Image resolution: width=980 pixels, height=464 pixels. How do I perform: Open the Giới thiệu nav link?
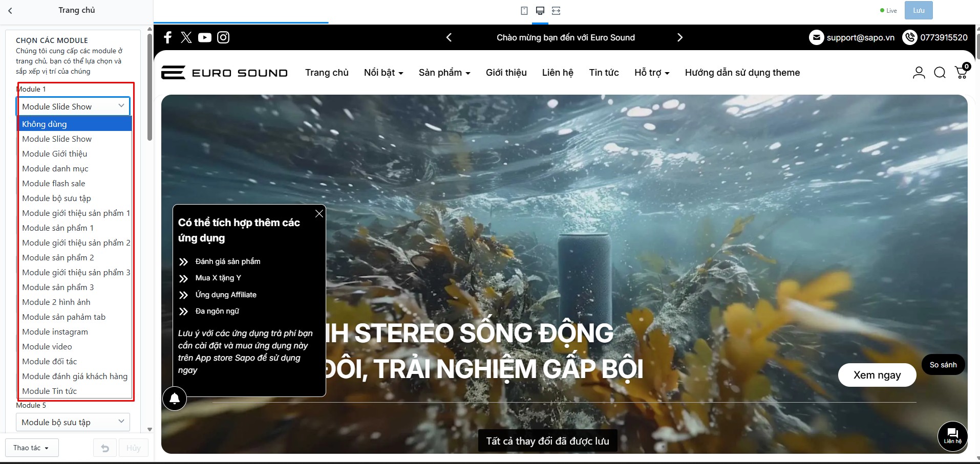(x=506, y=73)
